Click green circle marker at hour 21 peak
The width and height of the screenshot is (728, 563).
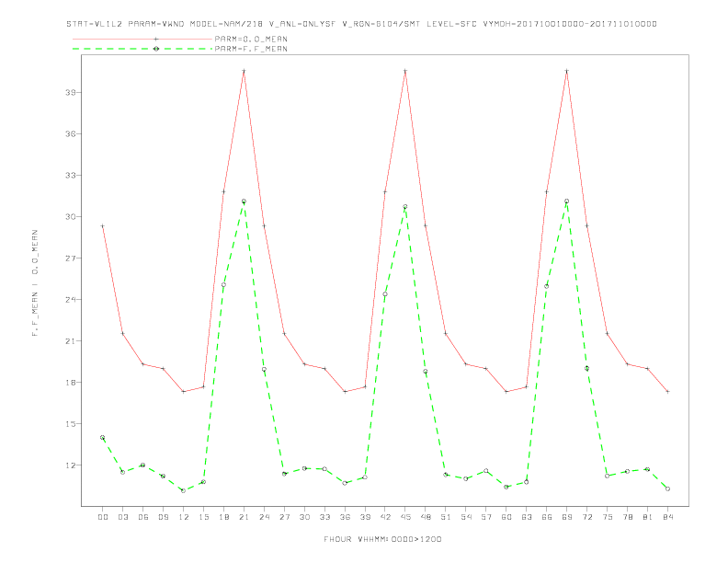coord(244,201)
